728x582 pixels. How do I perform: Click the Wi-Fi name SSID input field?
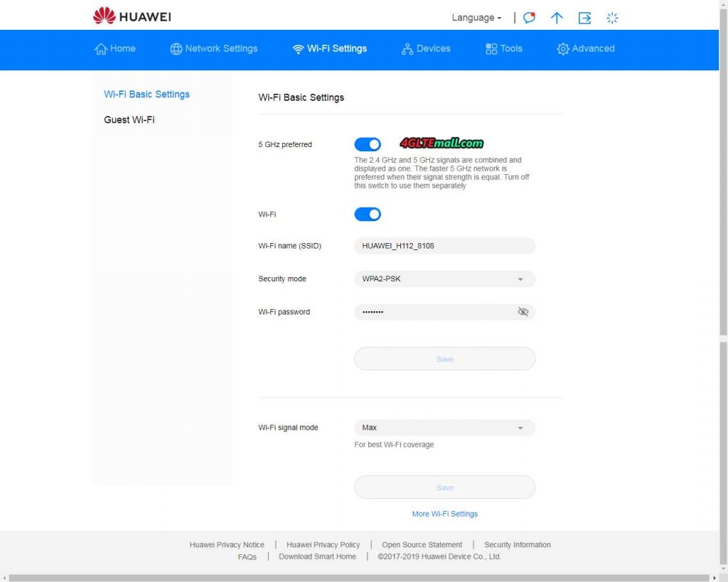point(444,246)
